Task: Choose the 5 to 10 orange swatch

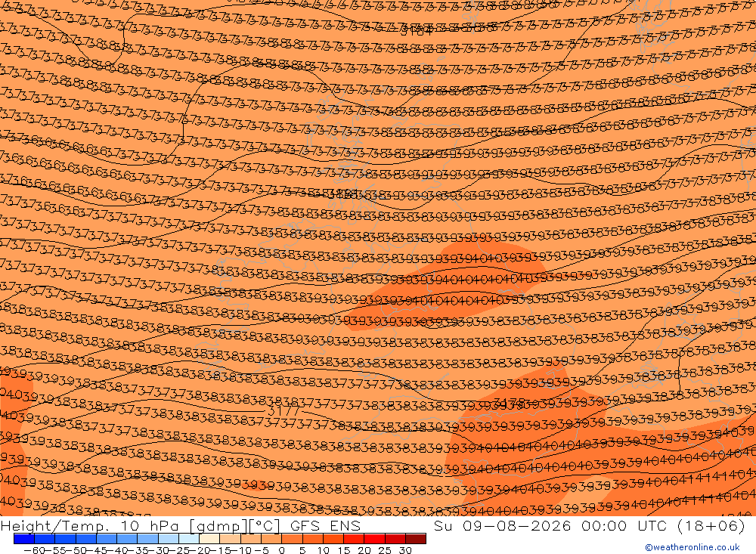Action: coord(312,539)
